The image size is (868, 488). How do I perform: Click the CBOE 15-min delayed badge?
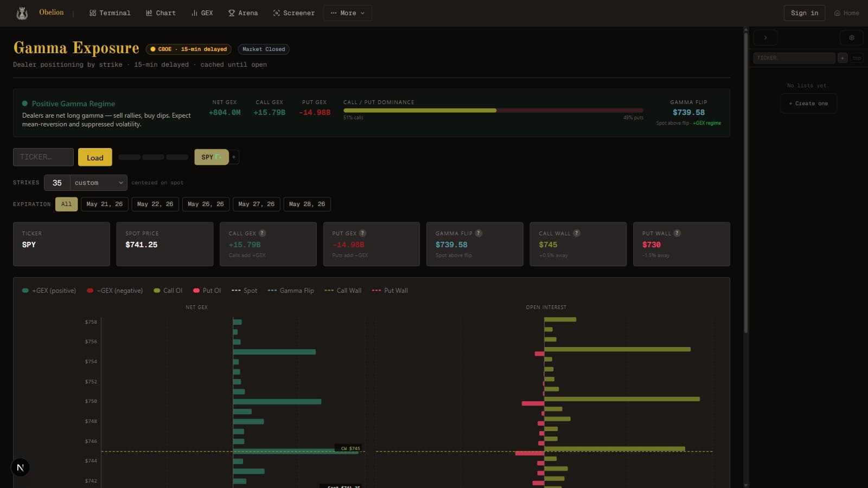tap(189, 49)
